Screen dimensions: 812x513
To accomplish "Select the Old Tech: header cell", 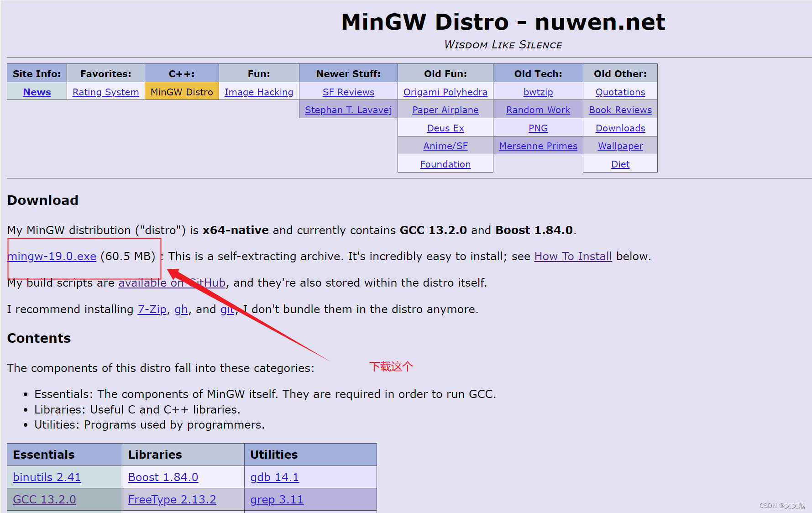I will pos(538,73).
